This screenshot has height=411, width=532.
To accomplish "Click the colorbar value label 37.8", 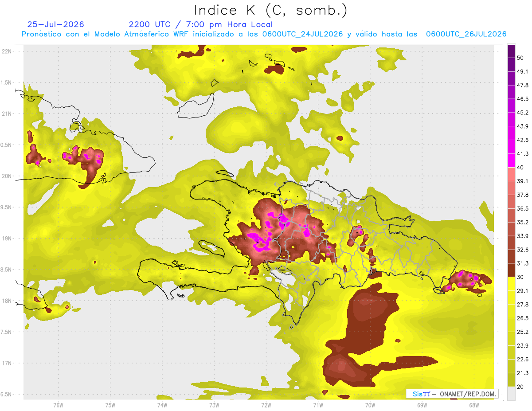I will [x=523, y=195].
